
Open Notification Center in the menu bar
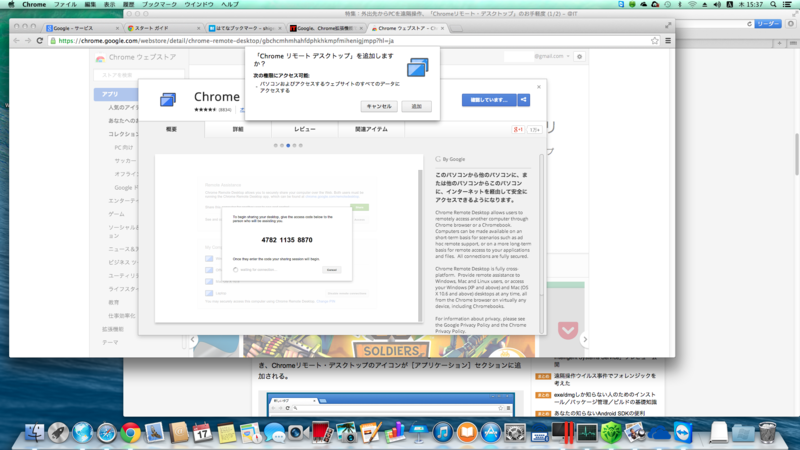click(789, 4)
